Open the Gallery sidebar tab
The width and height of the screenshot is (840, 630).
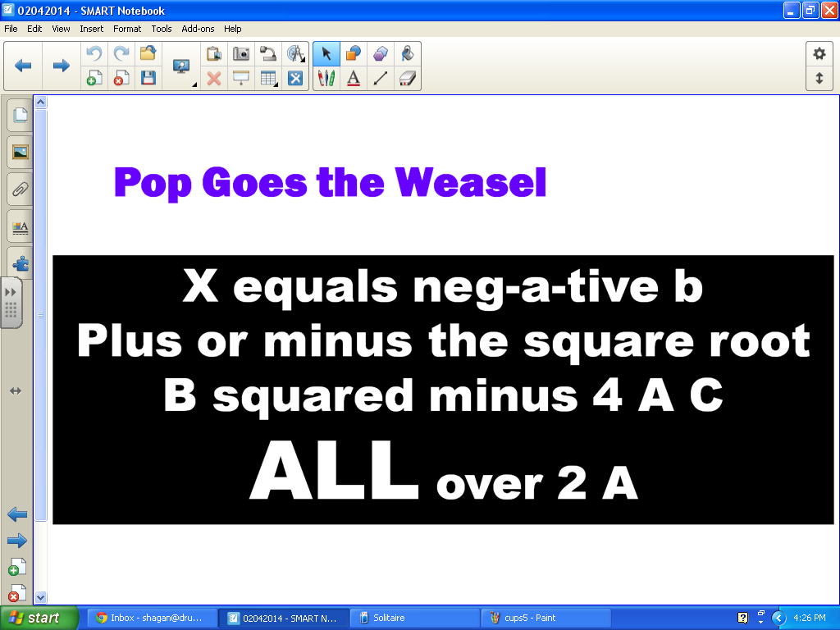tap(19, 152)
